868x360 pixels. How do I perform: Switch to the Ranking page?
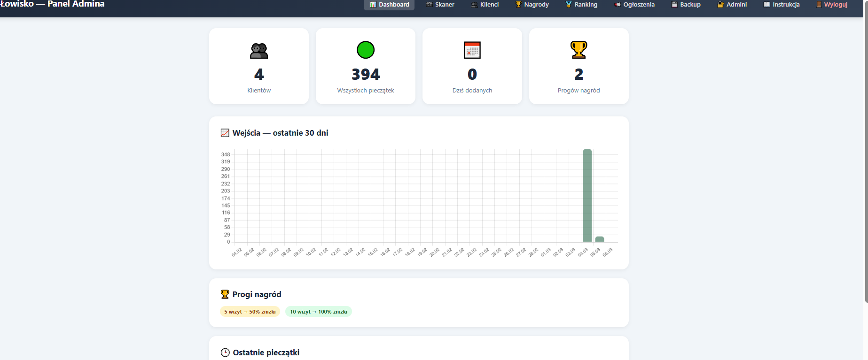click(581, 5)
